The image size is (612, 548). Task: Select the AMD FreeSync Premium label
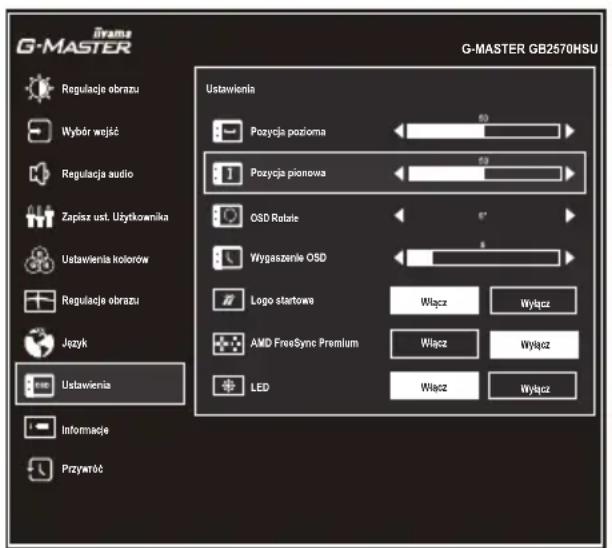click(304, 343)
